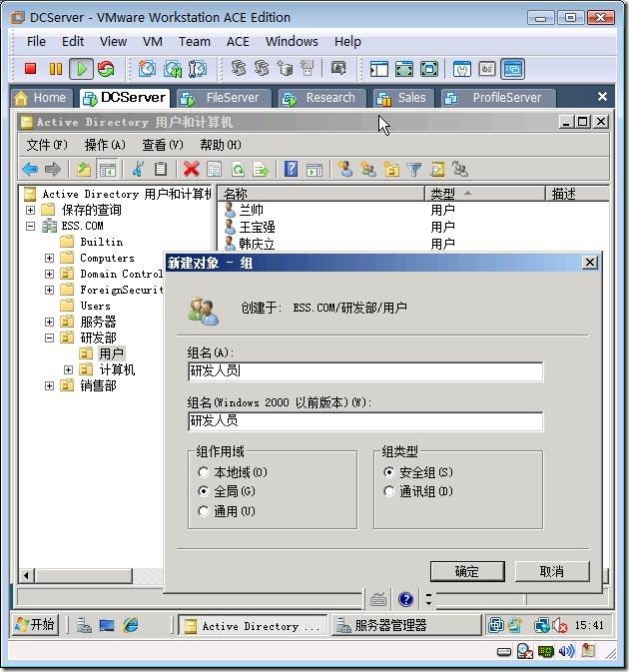Viewport: 629px width, 672px height.
Task: Select the 安全组(S) radio button
Action: pyautogui.click(x=389, y=472)
